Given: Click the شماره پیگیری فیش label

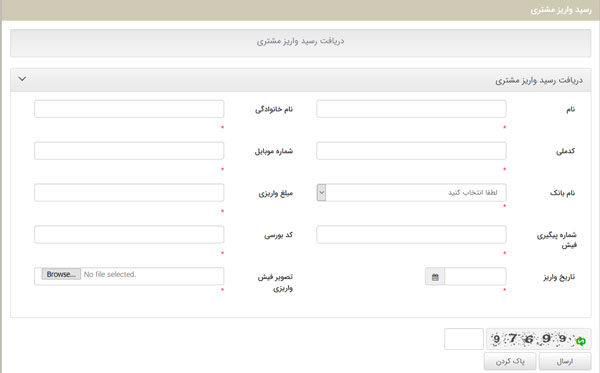Looking at the screenshot, I should point(557,240).
